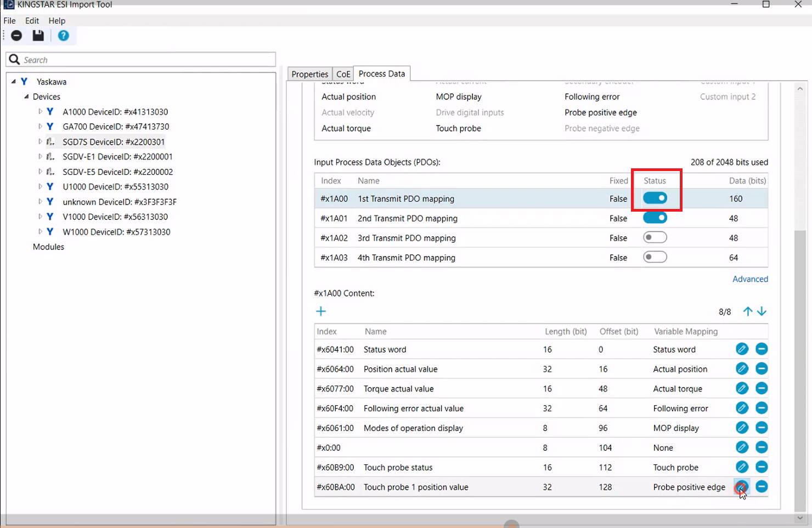812x528 pixels.
Task: Select the #x1A03 4th Transmit PDO mapping row
Action: [x=541, y=258]
